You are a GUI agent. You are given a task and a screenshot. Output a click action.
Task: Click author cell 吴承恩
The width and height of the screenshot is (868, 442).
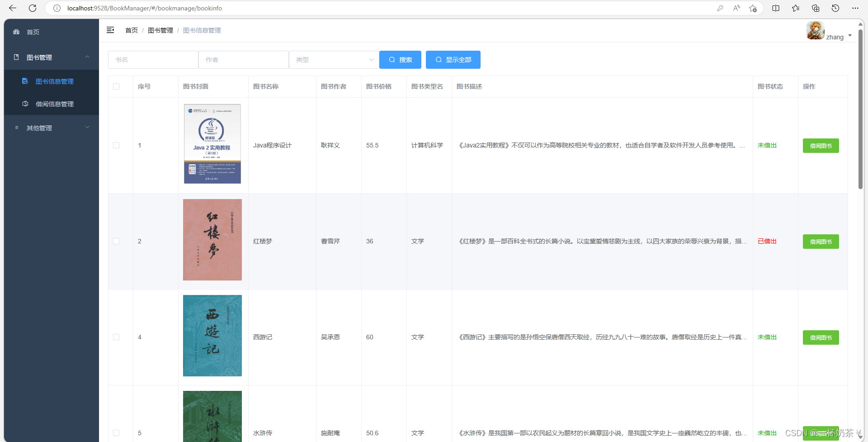[x=330, y=337]
